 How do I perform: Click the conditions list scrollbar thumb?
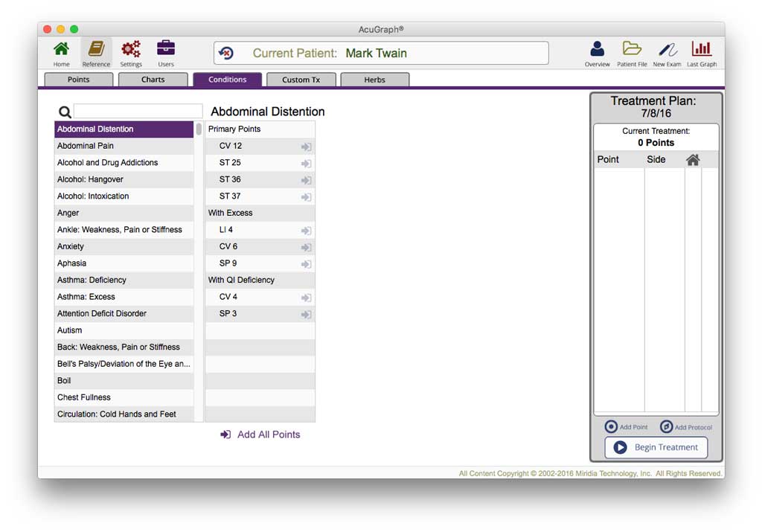[x=199, y=129]
